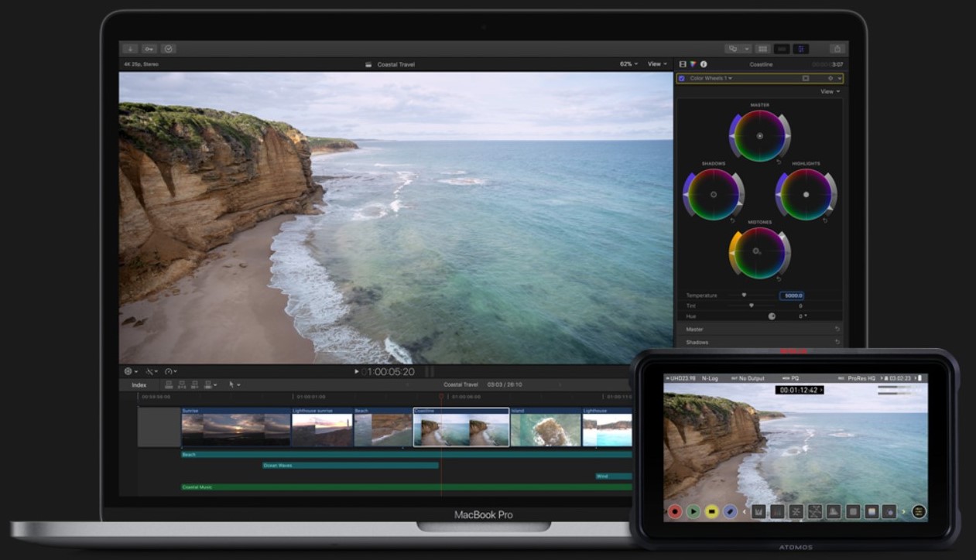Open the Color Inspector triangle icon
Screen dimensions: 976x560
point(693,64)
